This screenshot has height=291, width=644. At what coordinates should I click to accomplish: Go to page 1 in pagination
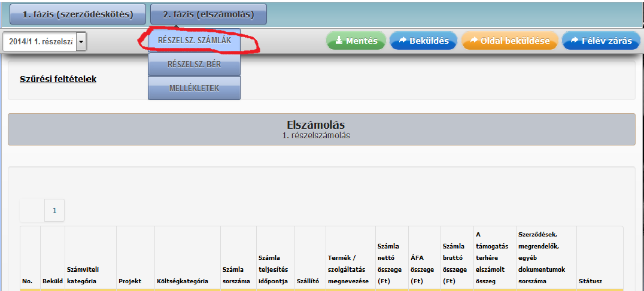tap(54, 210)
